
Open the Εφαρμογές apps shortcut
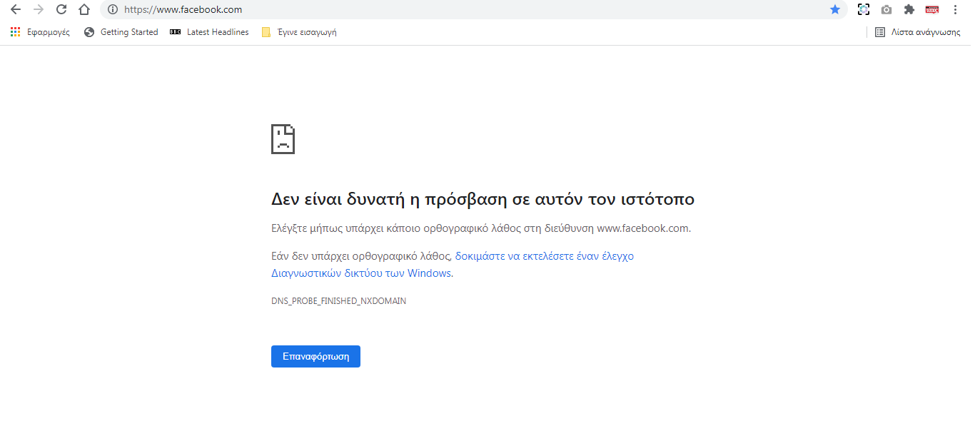40,32
